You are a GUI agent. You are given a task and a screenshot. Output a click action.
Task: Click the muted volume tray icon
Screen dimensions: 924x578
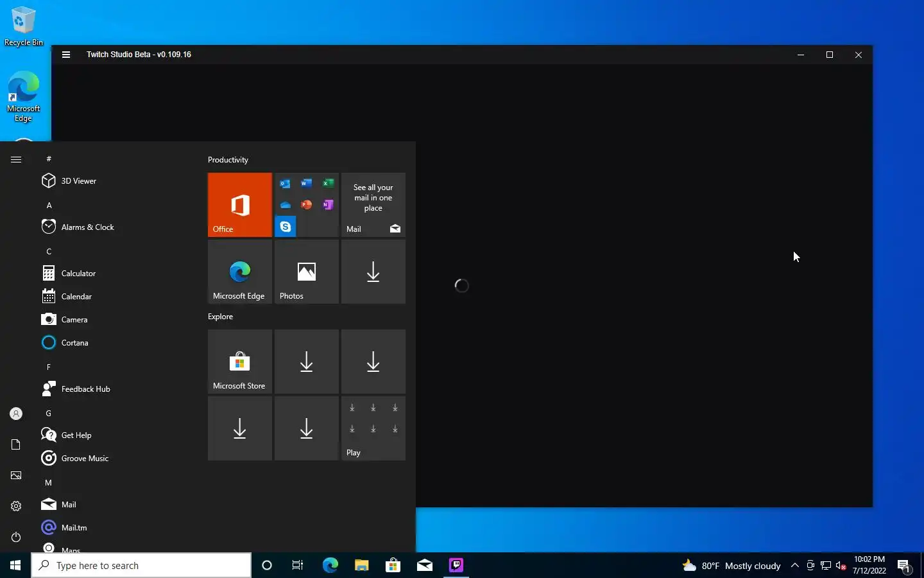(841, 566)
